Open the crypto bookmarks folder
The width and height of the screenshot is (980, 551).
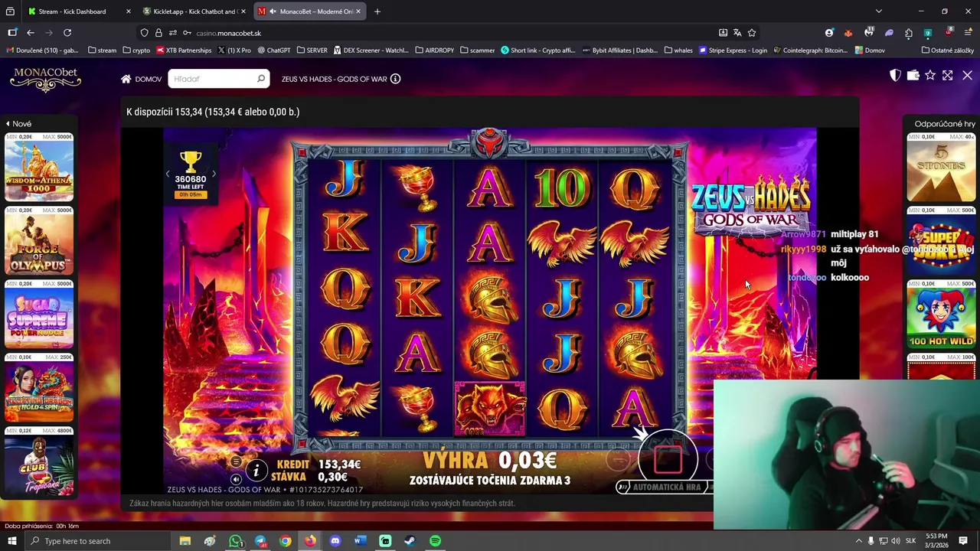(x=136, y=51)
